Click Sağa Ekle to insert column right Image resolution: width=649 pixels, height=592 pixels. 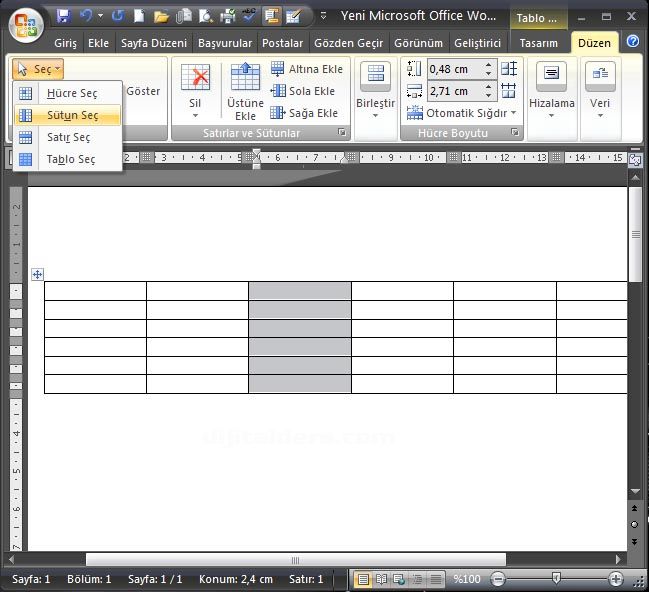pos(304,113)
